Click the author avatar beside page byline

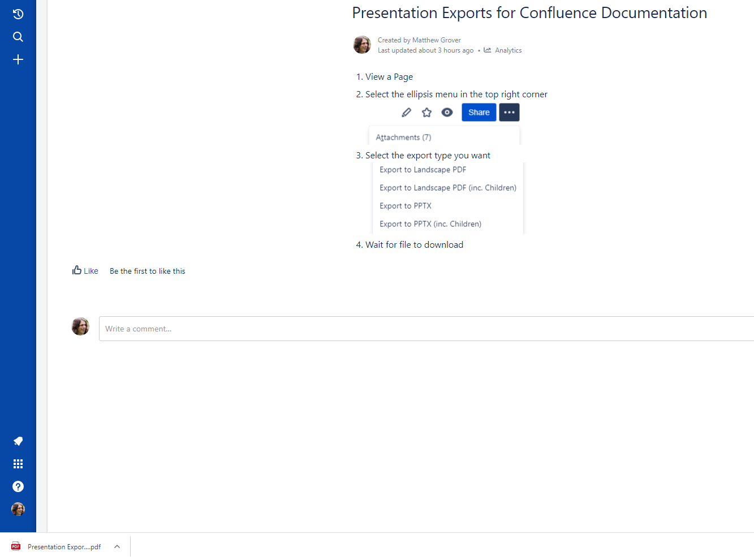362,45
